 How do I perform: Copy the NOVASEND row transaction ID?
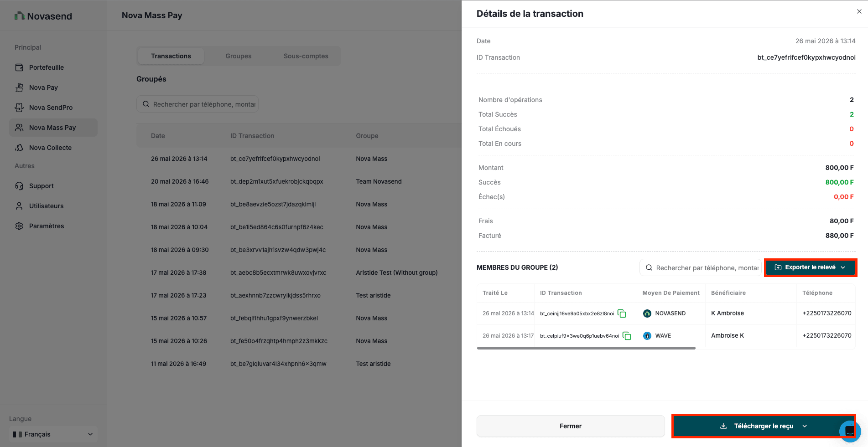click(x=622, y=313)
